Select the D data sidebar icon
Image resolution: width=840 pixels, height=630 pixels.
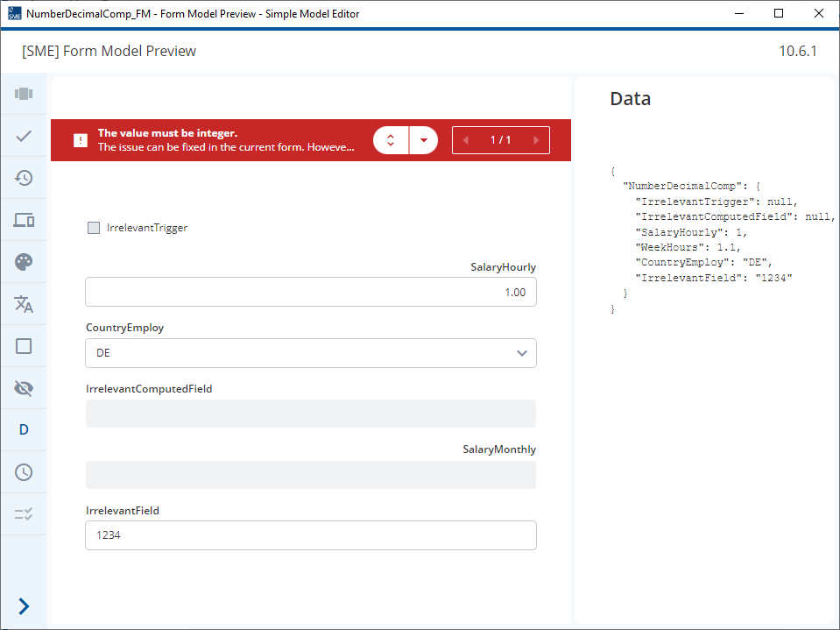24,429
